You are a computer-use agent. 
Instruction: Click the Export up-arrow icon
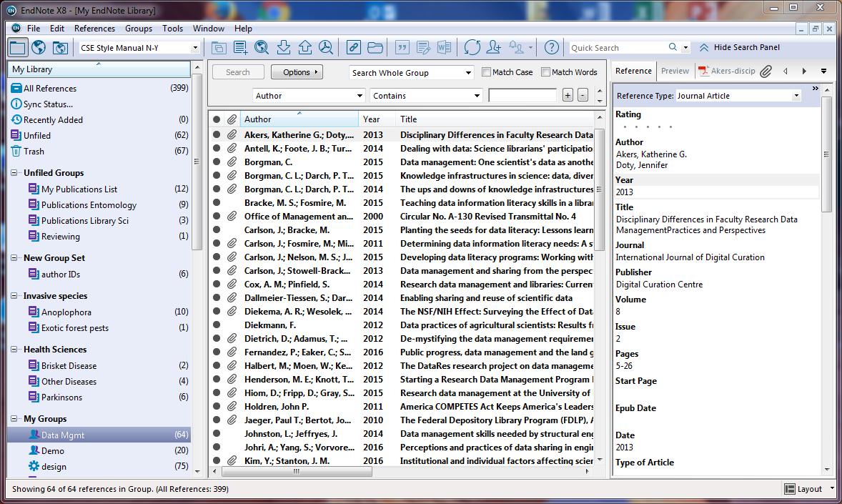[x=305, y=47]
